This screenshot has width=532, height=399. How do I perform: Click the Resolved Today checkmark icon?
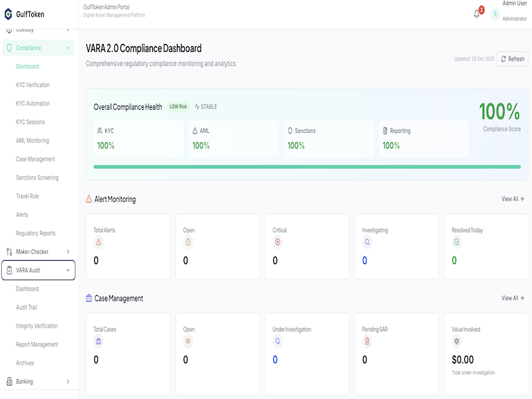coord(456,242)
